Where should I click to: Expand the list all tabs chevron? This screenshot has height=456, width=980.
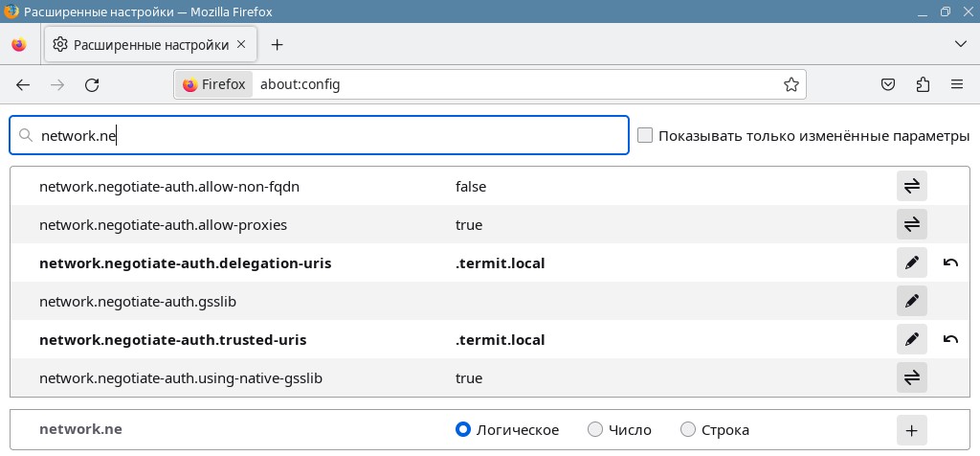coord(961,44)
